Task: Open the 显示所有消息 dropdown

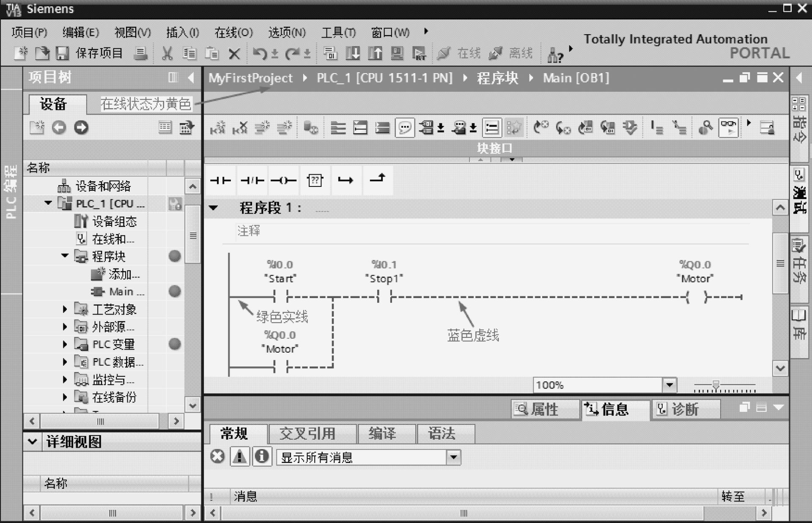Action: pyautogui.click(x=453, y=457)
